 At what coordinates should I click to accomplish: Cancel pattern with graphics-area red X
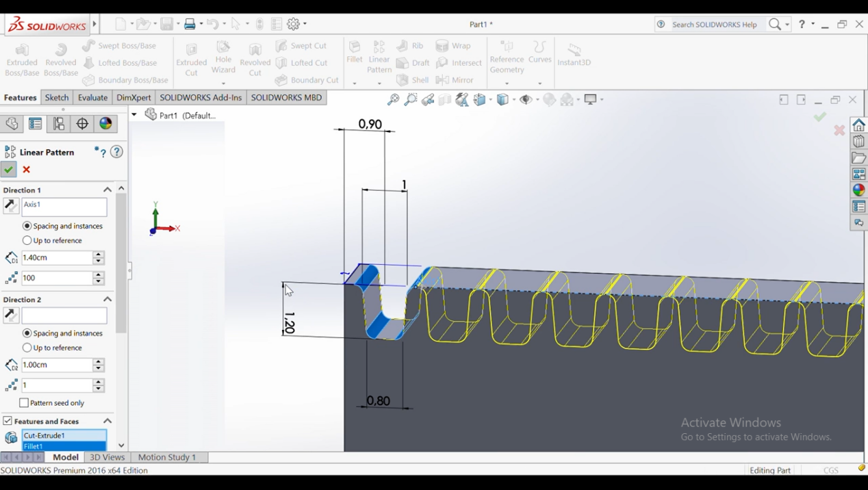(839, 130)
